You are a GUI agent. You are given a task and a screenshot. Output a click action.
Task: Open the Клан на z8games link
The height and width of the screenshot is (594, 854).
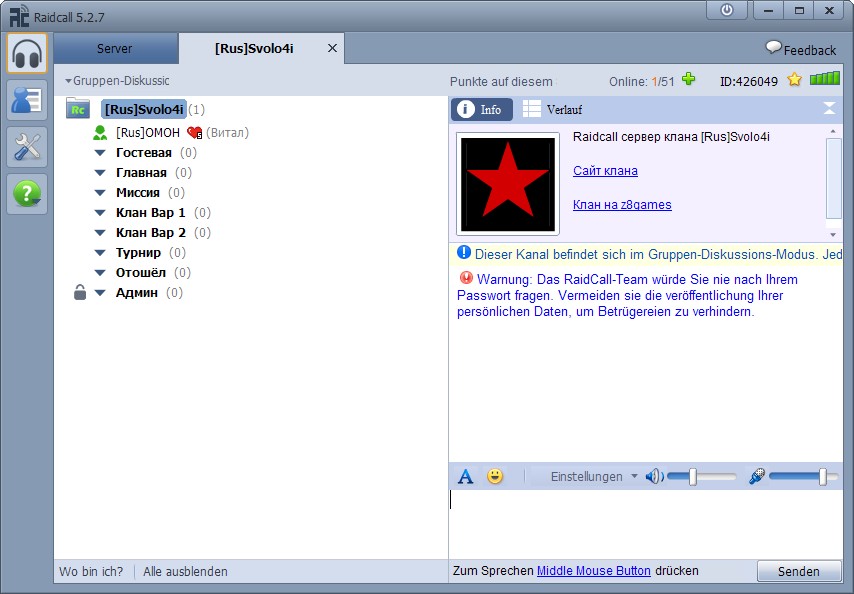coord(622,204)
